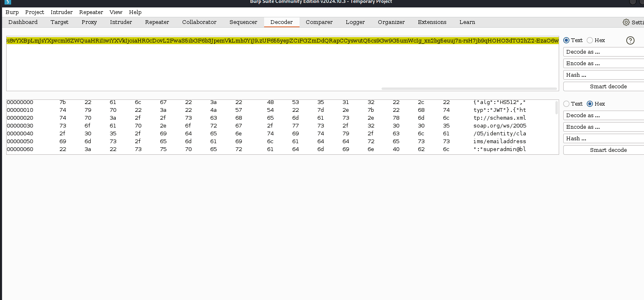The width and height of the screenshot is (644, 300).
Task: Click the horizontal scrollbar in the input pane
Action: [469, 88]
